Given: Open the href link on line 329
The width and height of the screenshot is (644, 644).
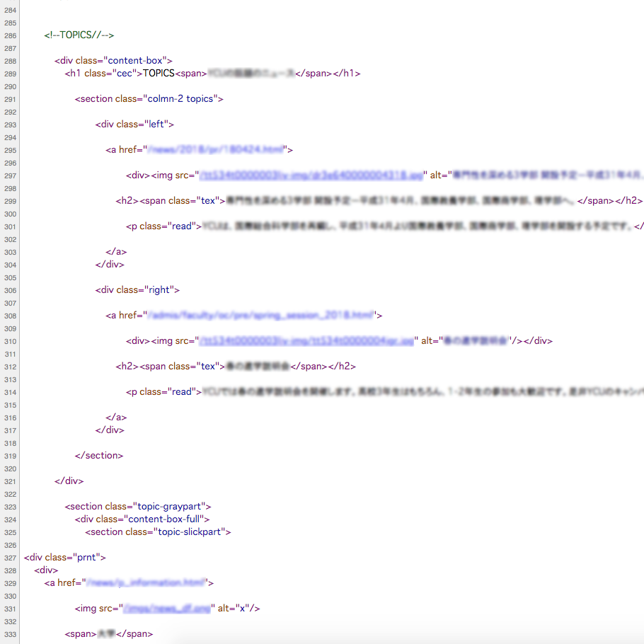Looking at the screenshot, I should (x=145, y=583).
